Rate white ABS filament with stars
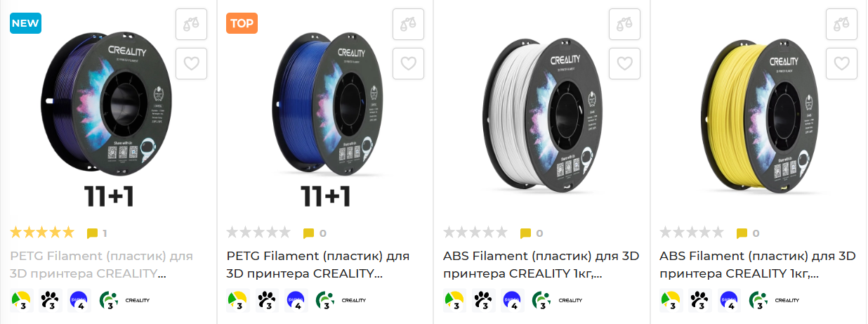Screen dimensions: 868x324 pos(475,233)
